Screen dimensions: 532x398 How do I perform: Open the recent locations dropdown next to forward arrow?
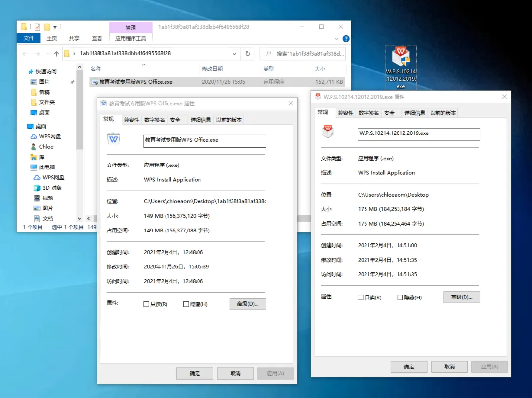(x=47, y=54)
